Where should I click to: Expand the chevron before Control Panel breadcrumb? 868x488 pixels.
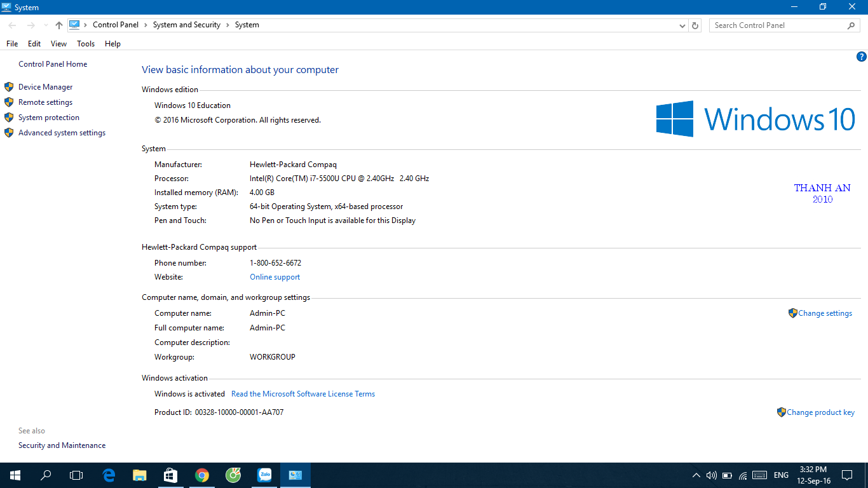pyautogui.click(x=86, y=25)
